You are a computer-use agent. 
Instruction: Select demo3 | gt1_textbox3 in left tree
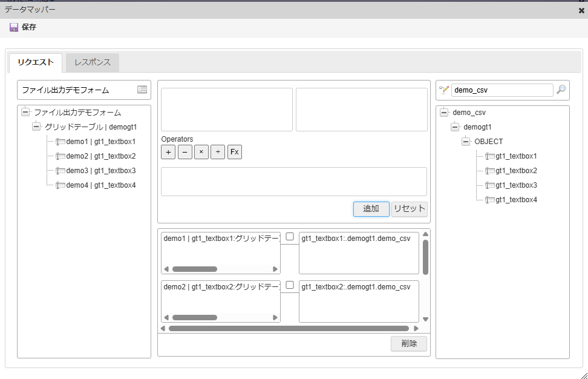coord(100,171)
